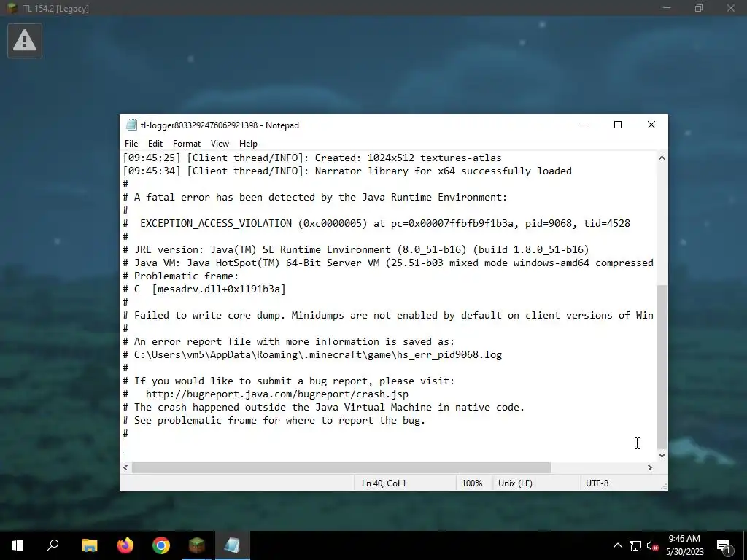Open the Windows Start menu
The width and height of the screenshot is (747, 560).
point(18,545)
